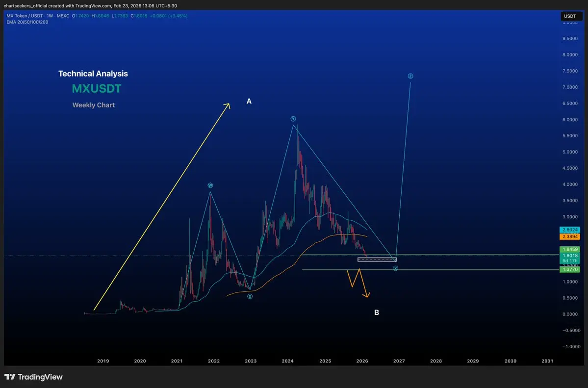Click 2024 on the time axis
588x388 pixels.
(x=288, y=361)
